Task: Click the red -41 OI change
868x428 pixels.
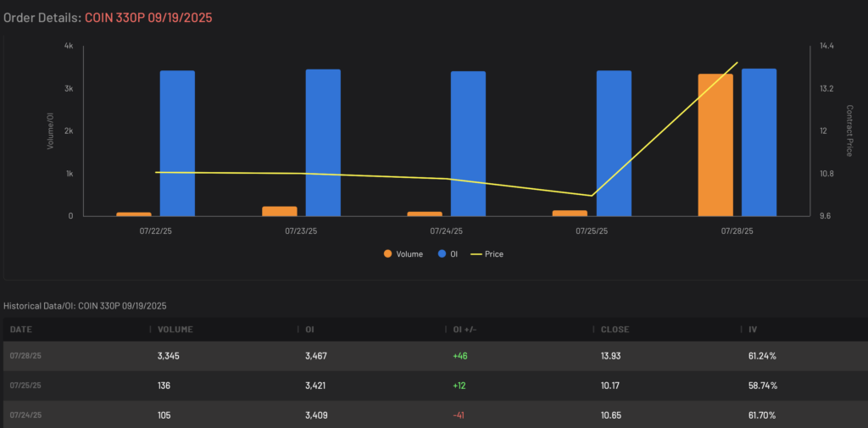Action: pyautogui.click(x=459, y=414)
